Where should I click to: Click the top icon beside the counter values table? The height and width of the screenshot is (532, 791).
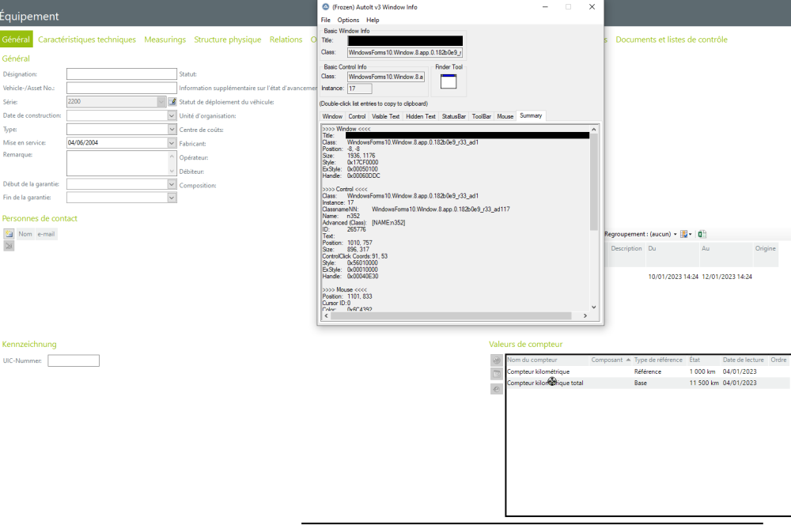pyautogui.click(x=497, y=360)
